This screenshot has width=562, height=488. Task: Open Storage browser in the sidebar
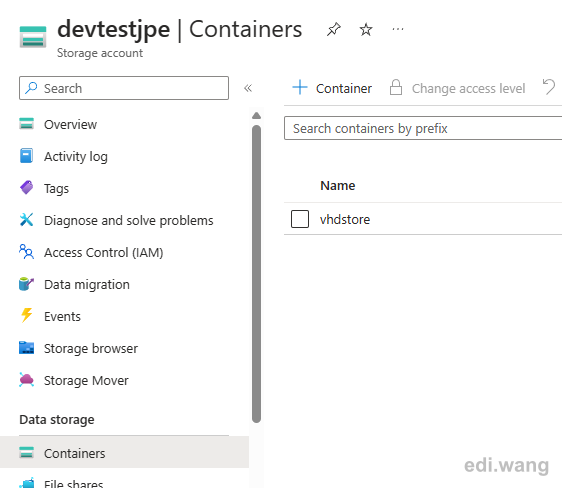pyautogui.click(x=91, y=348)
